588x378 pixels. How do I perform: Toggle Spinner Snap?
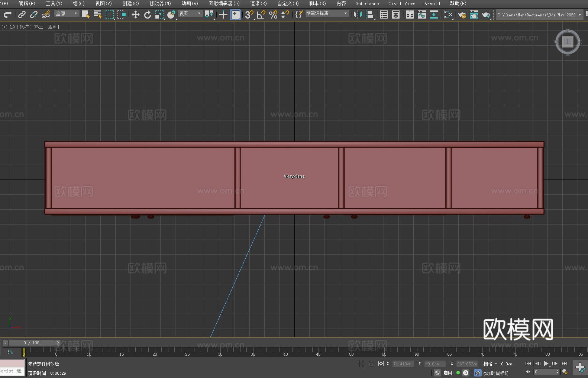(x=285, y=14)
